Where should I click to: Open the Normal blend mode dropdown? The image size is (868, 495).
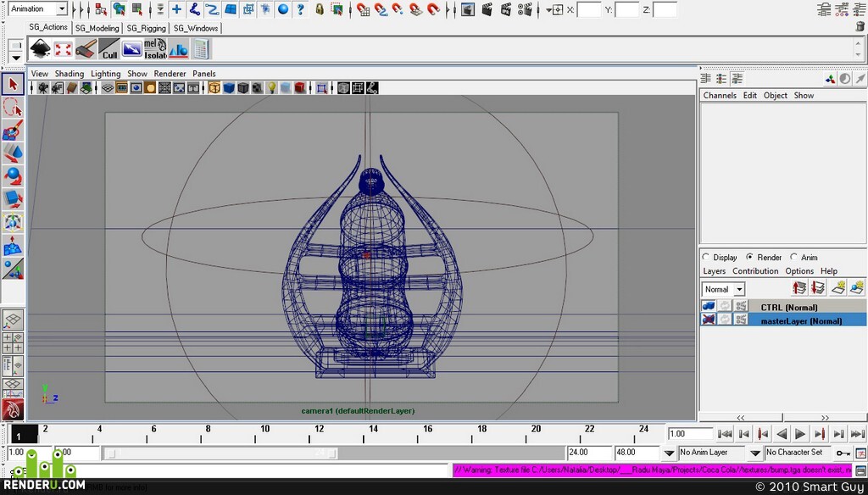tap(739, 289)
